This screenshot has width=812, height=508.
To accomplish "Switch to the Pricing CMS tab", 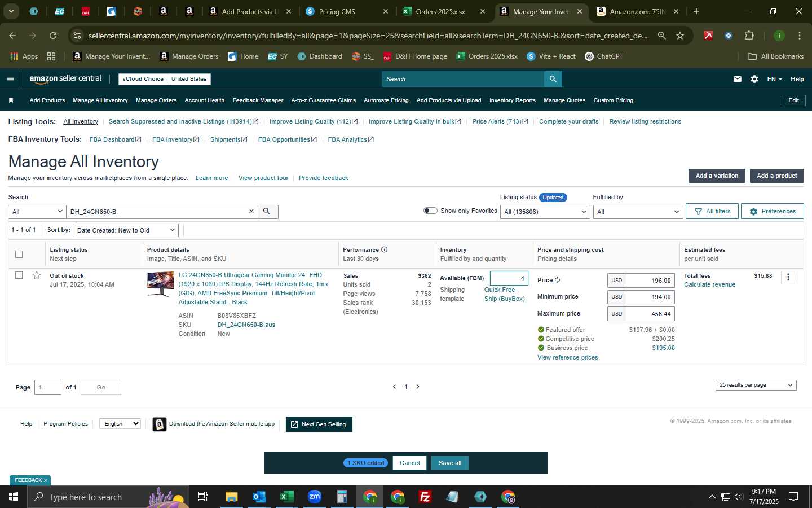I will [347, 11].
